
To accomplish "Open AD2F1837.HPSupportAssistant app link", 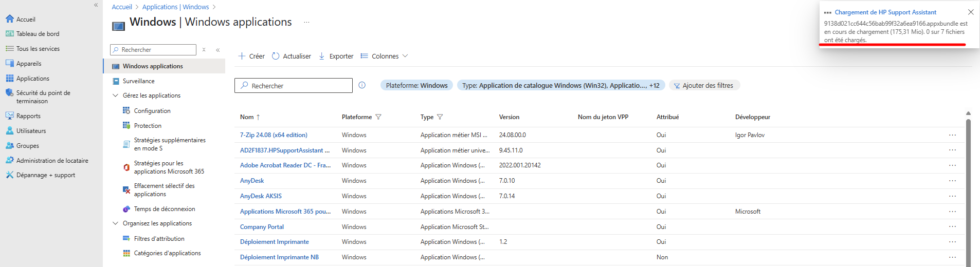I will (x=285, y=150).
